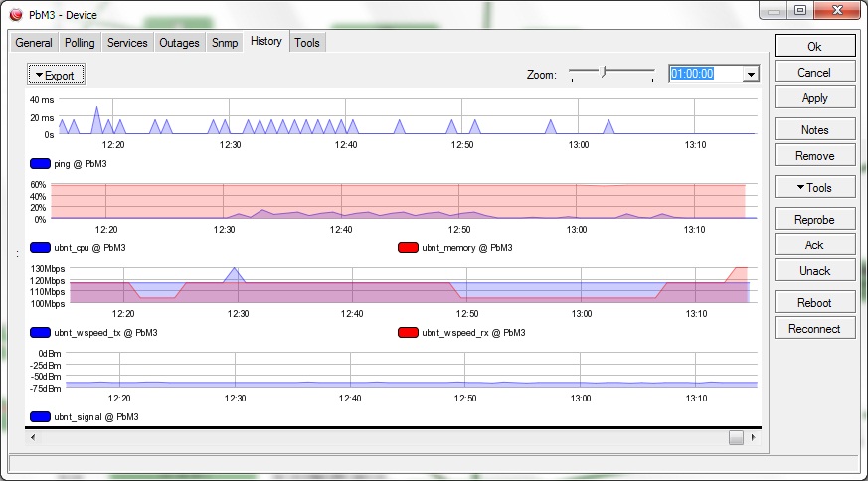868x481 pixels.
Task: Click the Zoom slider handle
Action: tap(603, 72)
